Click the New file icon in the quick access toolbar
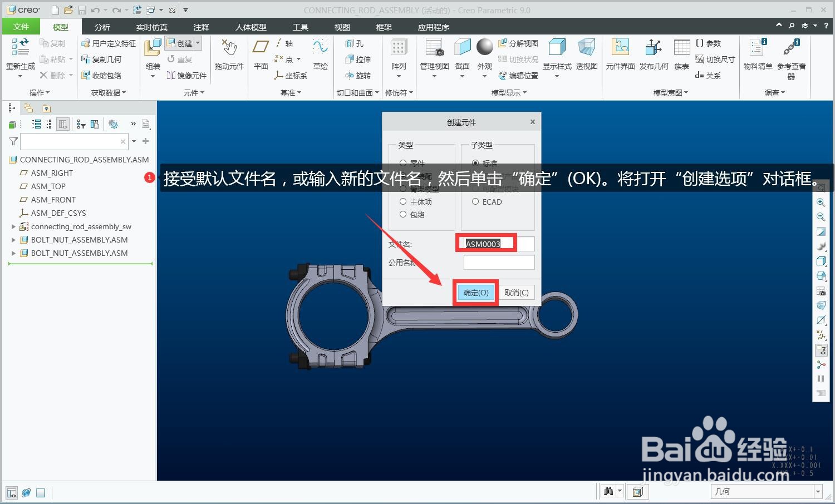Viewport: 835px width, 504px height. tap(55, 10)
